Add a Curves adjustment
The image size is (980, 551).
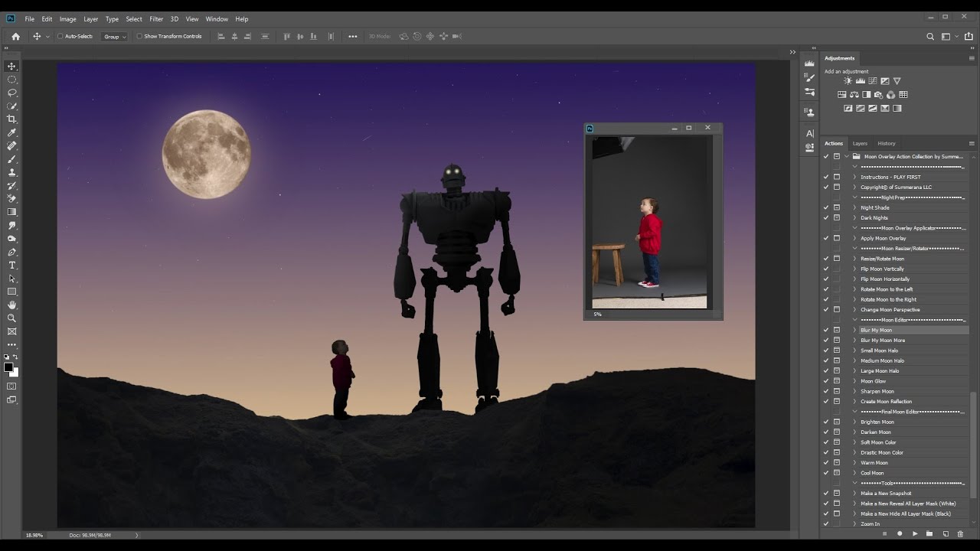(873, 81)
